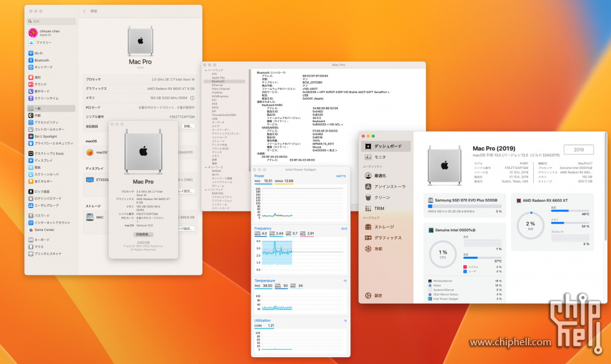611x364 pixels.
Task: Click 詳細情報 button in About This Mac
Action: [x=143, y=234]
